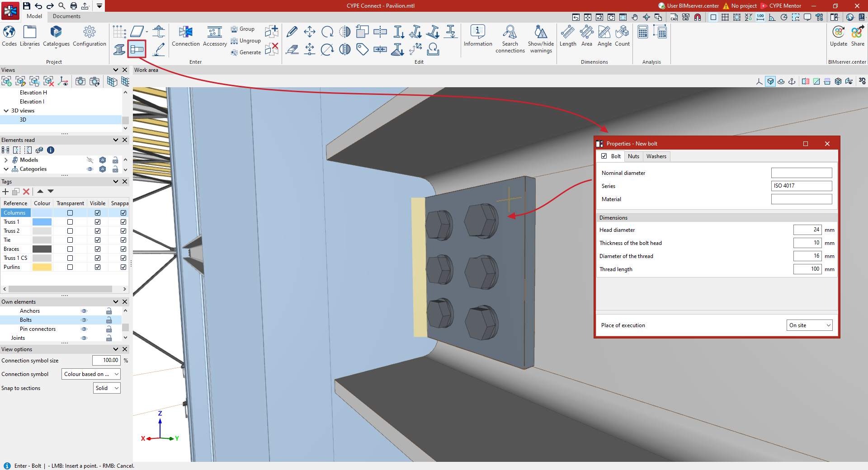Click the Head diameter input field
Image resolution: width=868 pixels, height=470 pixels.
click(807, 230)
